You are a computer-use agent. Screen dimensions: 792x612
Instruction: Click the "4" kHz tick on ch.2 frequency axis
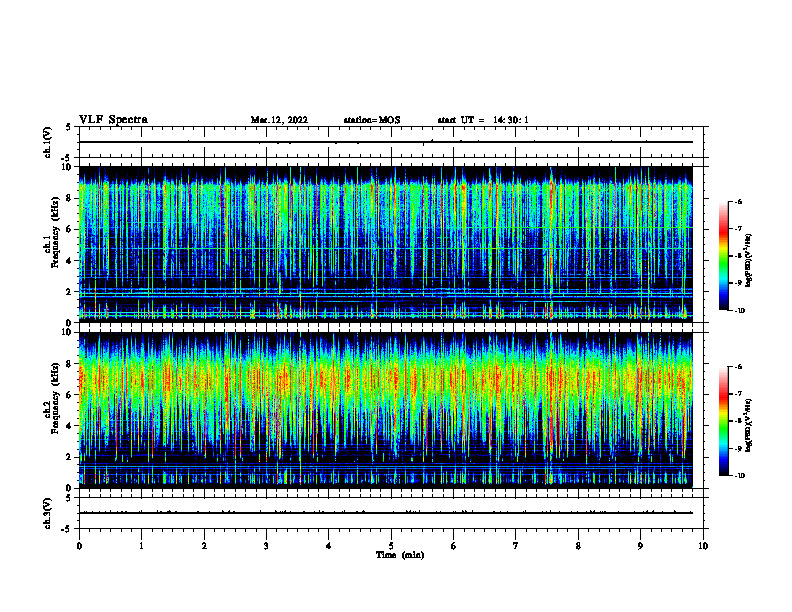(x=69, y=426)
